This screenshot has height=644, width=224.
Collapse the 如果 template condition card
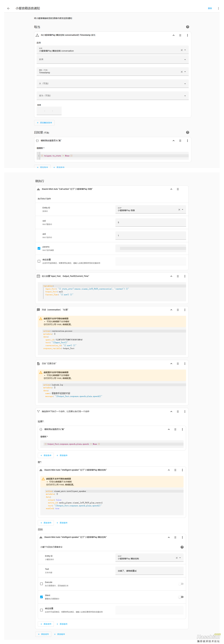[169, 429]
